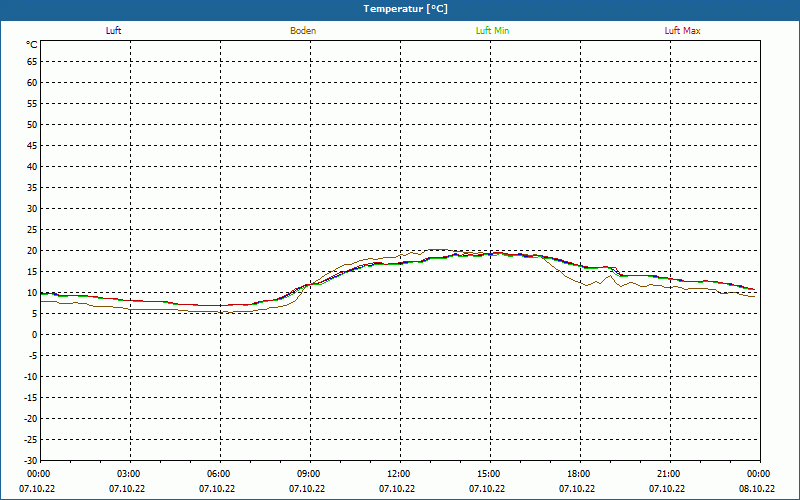Select the 55 axis value
Image resolution: width=800 pixels, height=500 pixels.
tap(32, 104)
